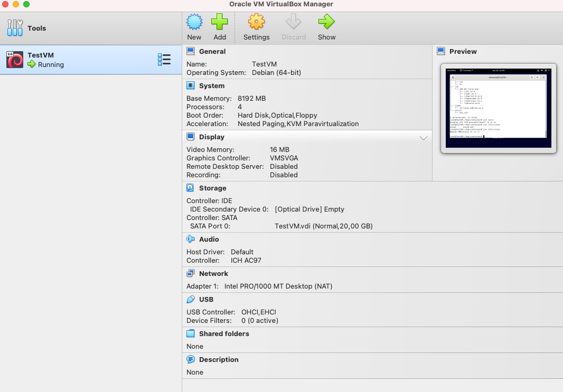Open VM Settings gear icon

point(256,22)
